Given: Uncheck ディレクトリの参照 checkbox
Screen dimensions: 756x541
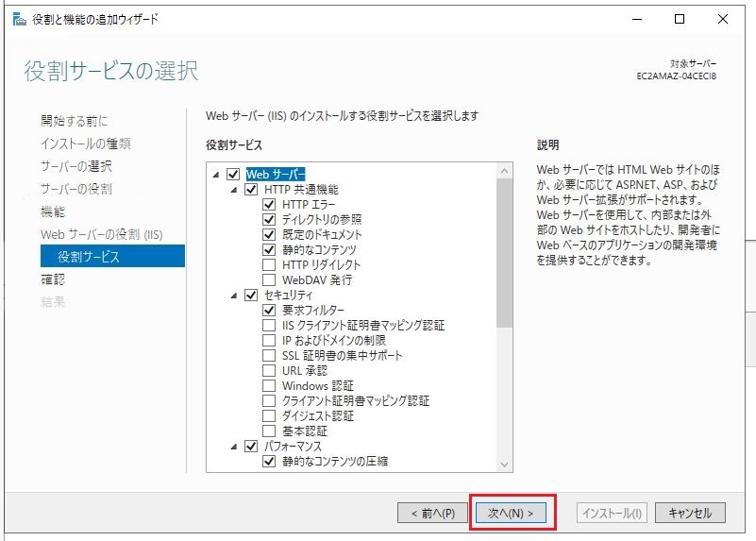Looking at the screenshot, I should (269, 219).
